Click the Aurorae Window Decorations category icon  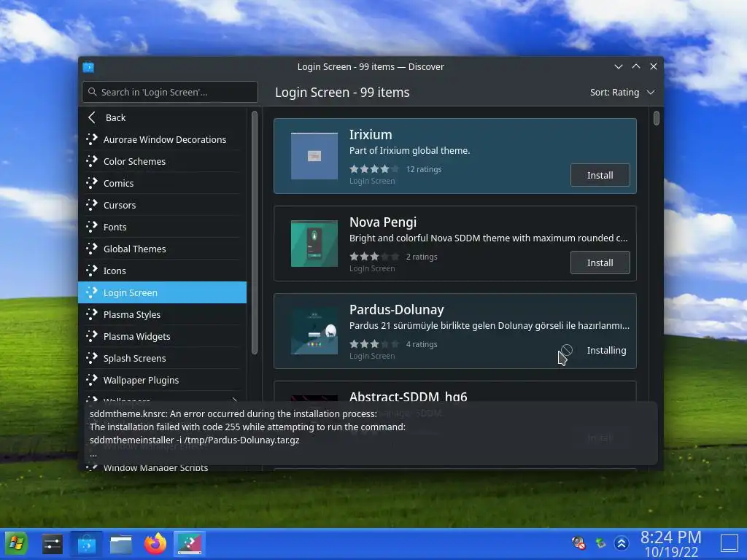pyautogui.click(x=91, y=139)
